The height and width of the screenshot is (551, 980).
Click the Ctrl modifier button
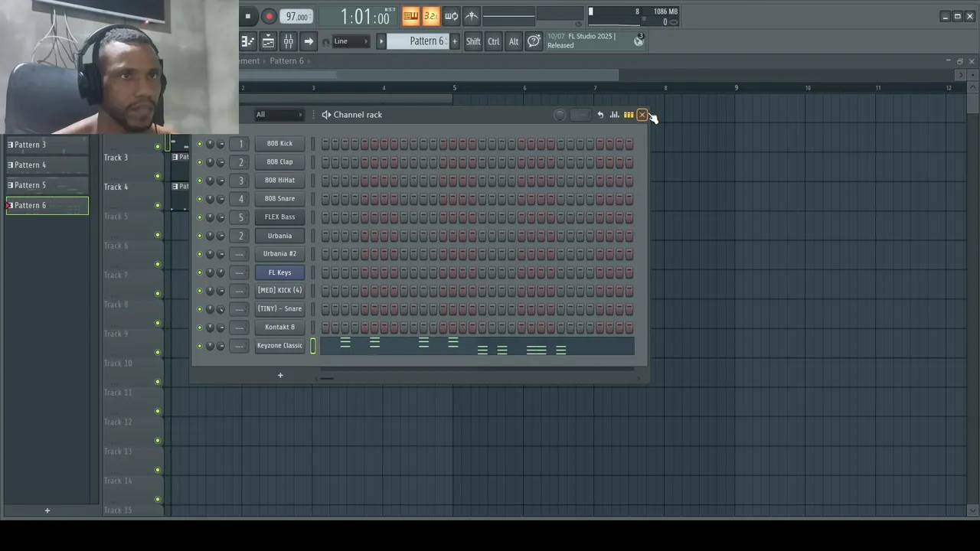(494, 41)
